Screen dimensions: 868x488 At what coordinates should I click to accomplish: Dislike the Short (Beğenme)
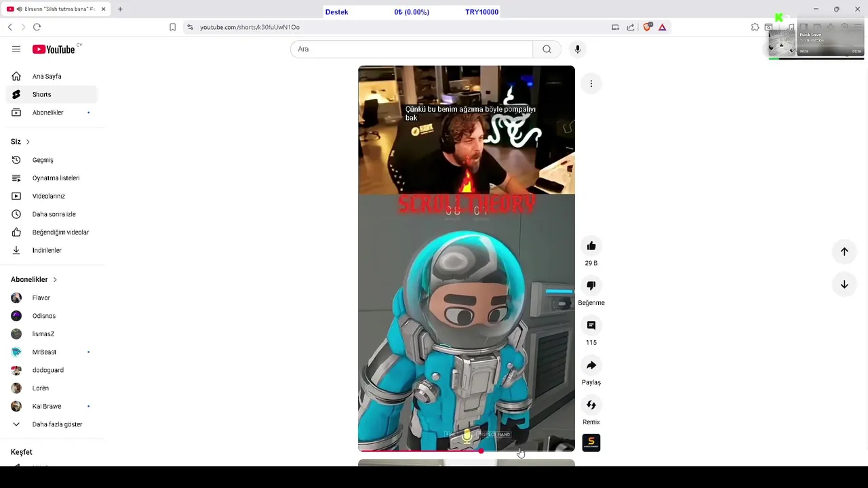point(591,286)
